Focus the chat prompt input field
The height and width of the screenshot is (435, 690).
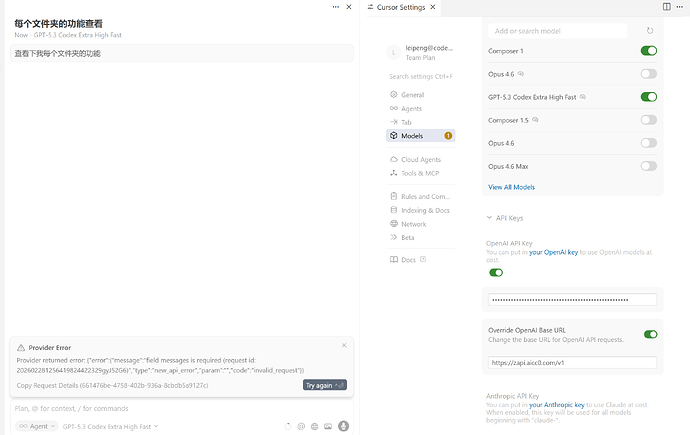tap(181, 409)
